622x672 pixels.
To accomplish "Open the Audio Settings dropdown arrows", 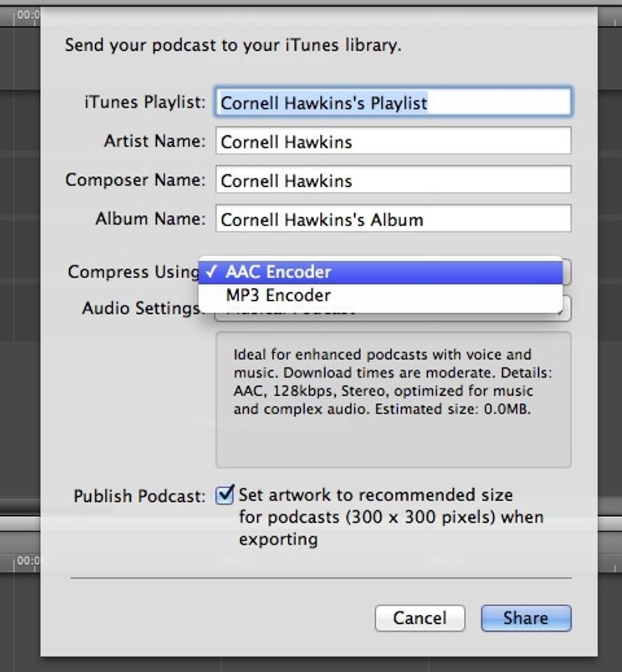I will [x=566, y=309].
